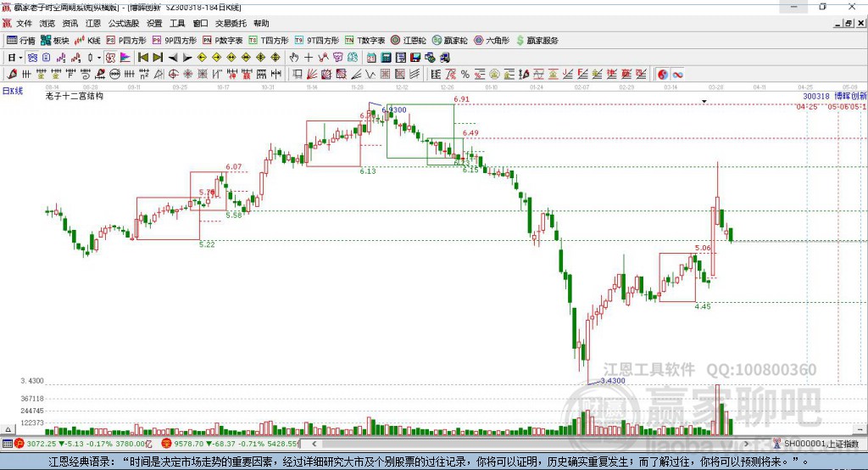Toggle the blue infinity loop icon

coord(677,75)
